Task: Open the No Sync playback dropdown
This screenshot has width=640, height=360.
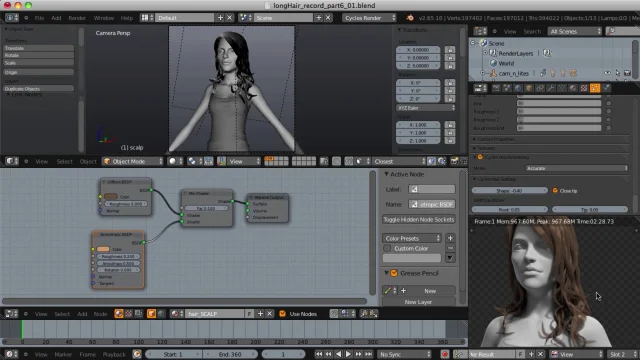Action: tap(404, 354)
